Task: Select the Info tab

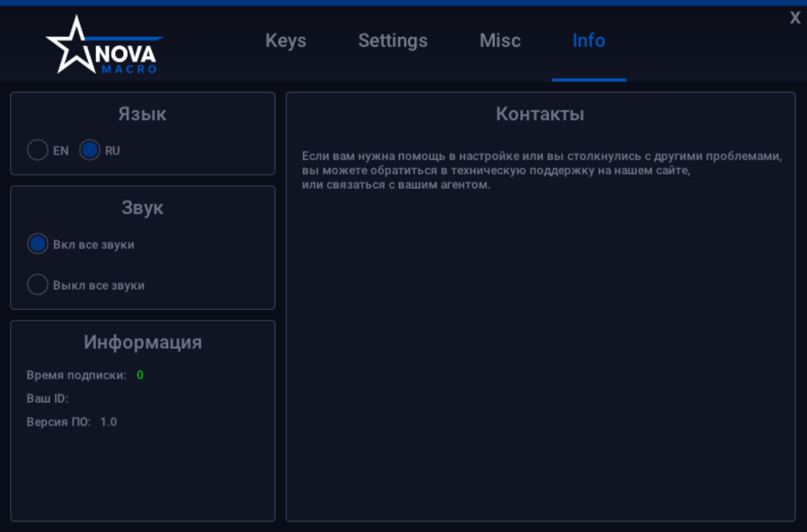Action: 589,41
